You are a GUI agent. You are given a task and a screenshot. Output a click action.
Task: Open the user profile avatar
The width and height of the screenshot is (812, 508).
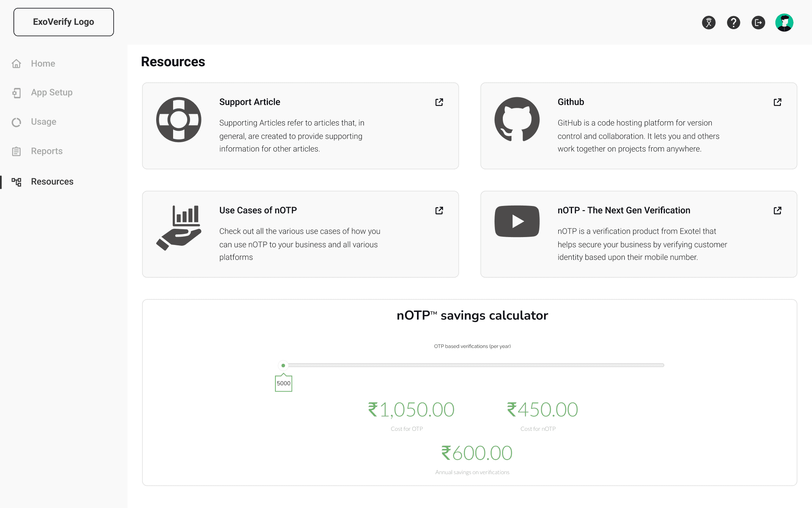tap(784, 22)
